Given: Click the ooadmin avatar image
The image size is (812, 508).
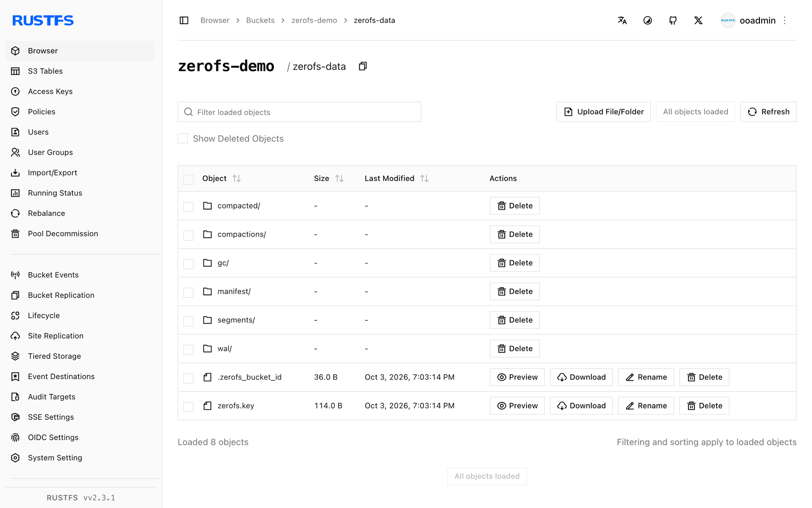Looking at the screenshot, I should [x=728, y=20].
